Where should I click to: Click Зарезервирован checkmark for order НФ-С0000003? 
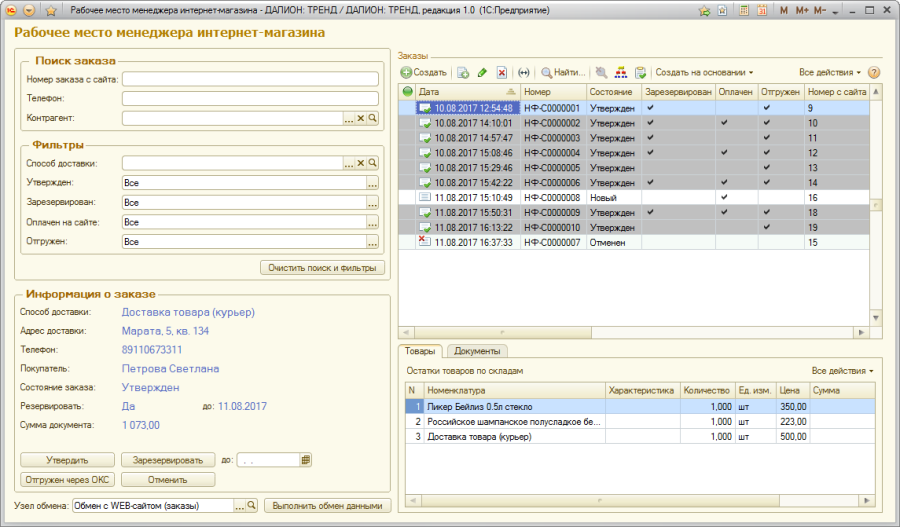(650, 138)
